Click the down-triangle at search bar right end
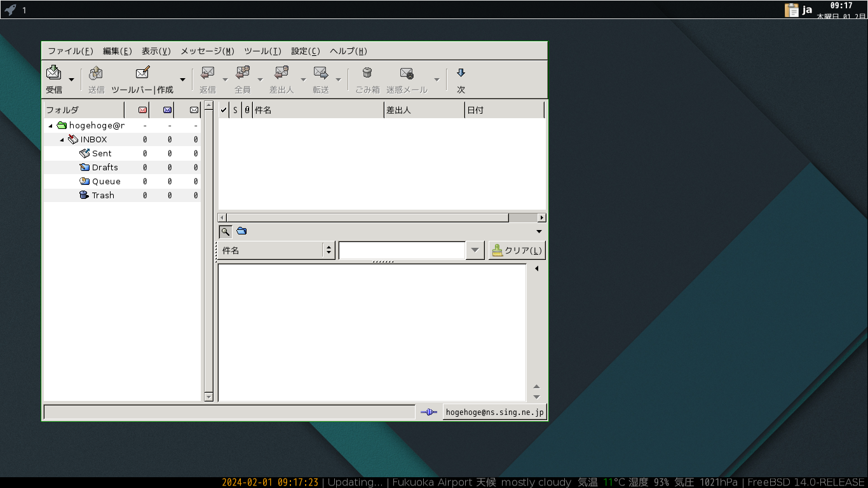The width and height of the screenshot is (868, 488). (x=539, y=231)
